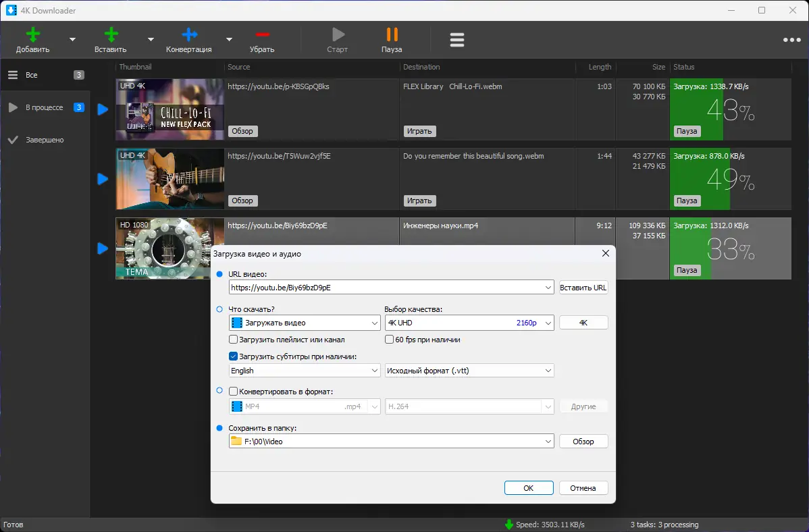Click the 4K quality preset button

[583, 323]
